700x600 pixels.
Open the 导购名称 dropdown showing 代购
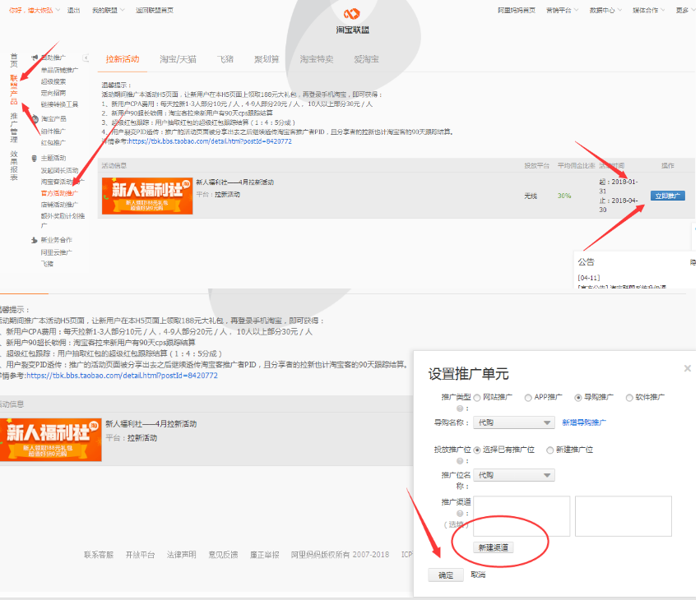[x=514, y=422]
